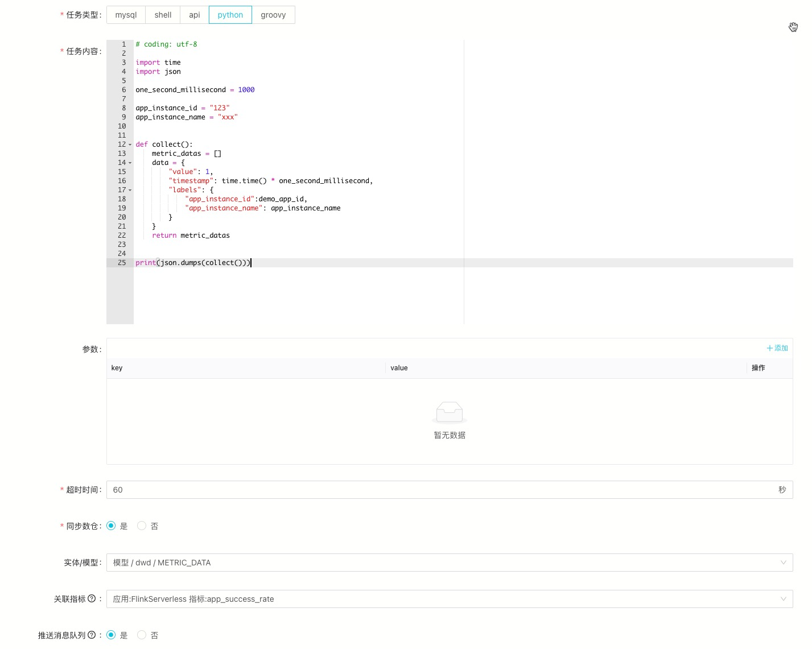Click the help icon beside 关联指标
812x649 pixels.
pyautogui.click(x=92, y=598)
